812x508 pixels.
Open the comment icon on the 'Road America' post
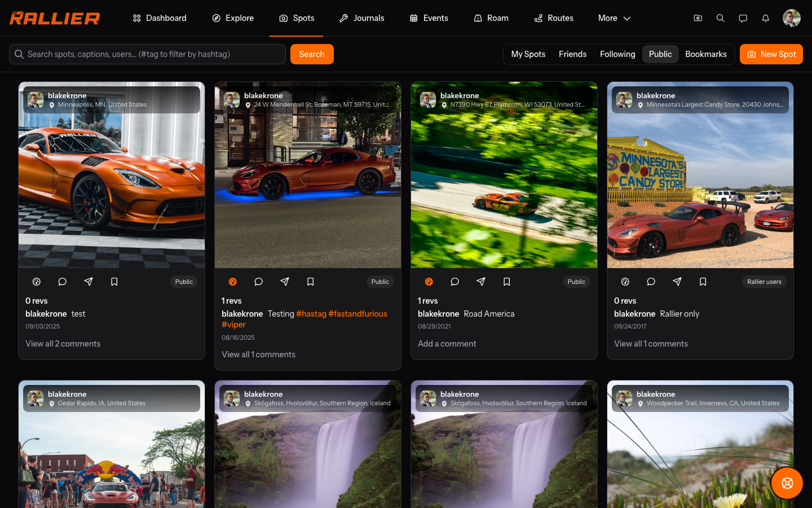tap(455, 282)
